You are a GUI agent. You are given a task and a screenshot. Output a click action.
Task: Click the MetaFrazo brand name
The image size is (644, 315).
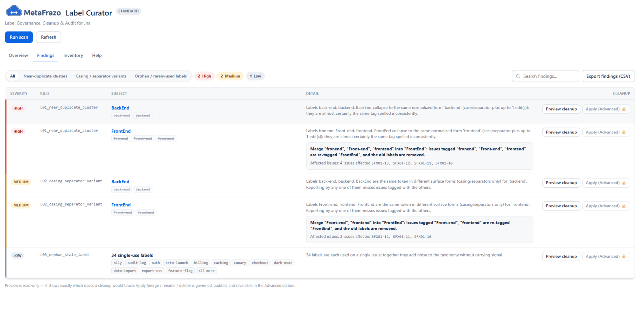click(42, 13)
